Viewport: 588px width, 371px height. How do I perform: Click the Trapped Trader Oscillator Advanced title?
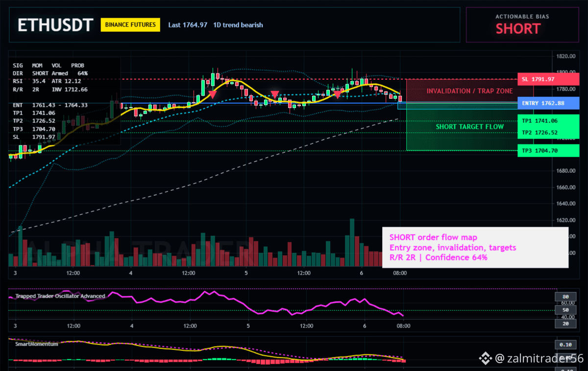pyautogui.click(x=60, y=296)
